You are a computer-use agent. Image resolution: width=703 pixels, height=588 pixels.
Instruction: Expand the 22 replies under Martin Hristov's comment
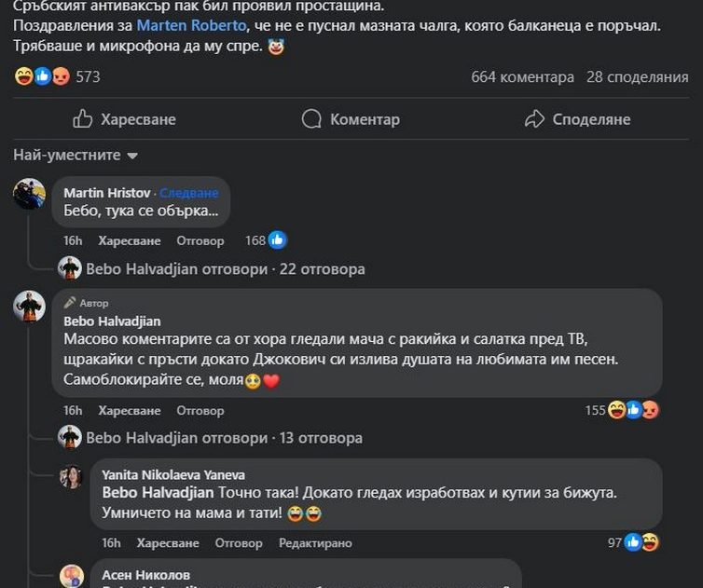225,269
